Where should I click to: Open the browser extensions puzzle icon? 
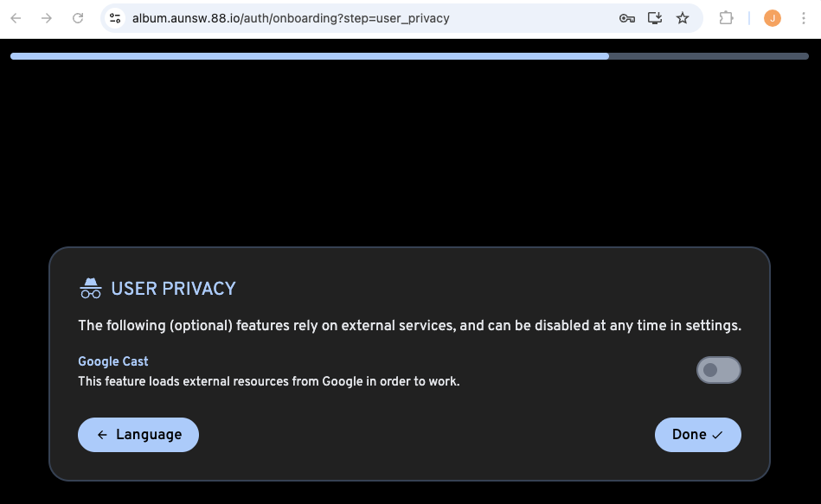tap(726, 17)
